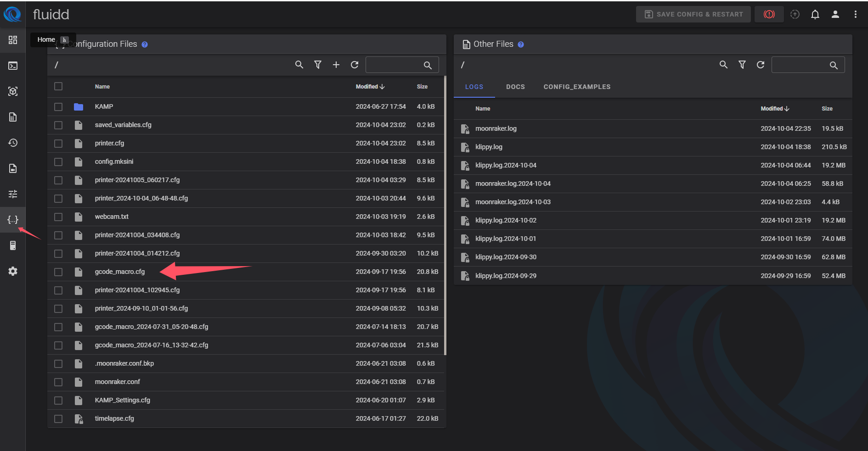Open the Settings gear in sidebar
Screen dimensions: 868x451
pos(13,271)
